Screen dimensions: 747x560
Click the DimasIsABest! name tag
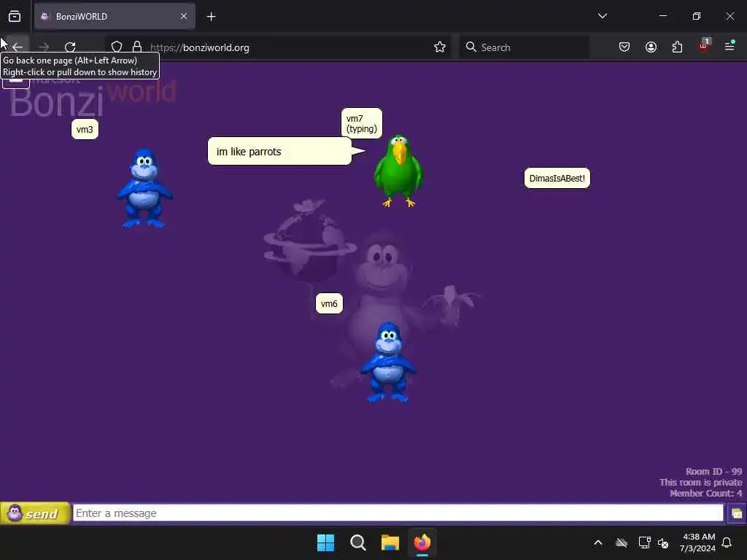point(557,179)
